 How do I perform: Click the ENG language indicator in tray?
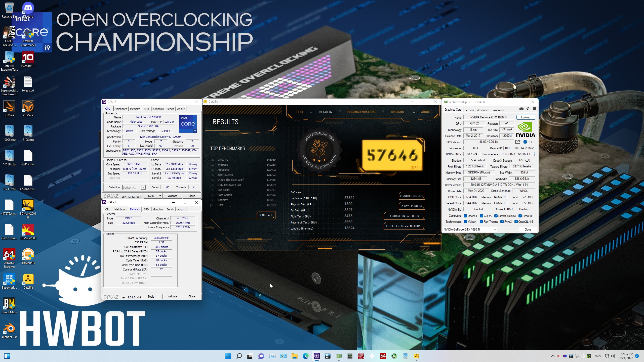pyautogui.click(x=597, y=356)
